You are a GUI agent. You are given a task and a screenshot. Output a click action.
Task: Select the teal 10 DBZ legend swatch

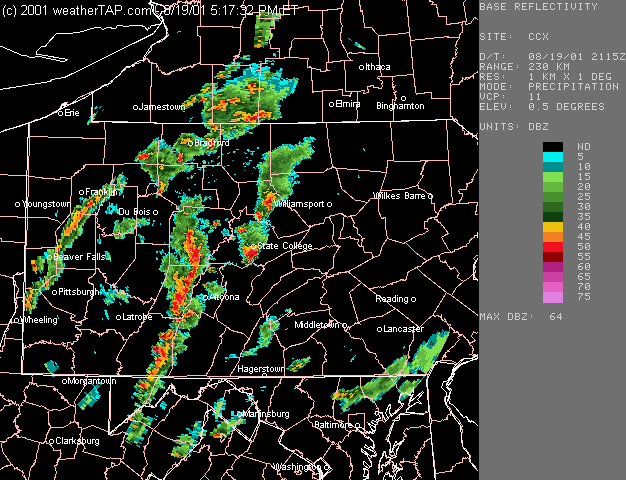click(553, 167)
